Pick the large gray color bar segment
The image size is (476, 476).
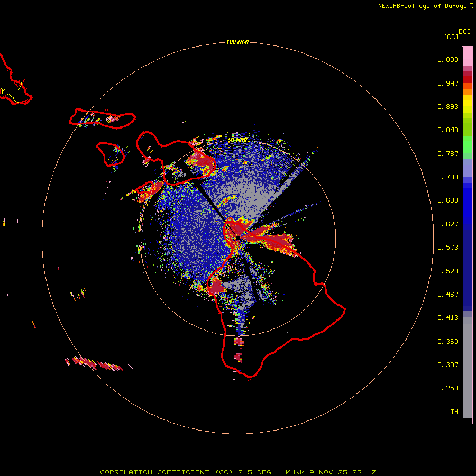[467, 368]
